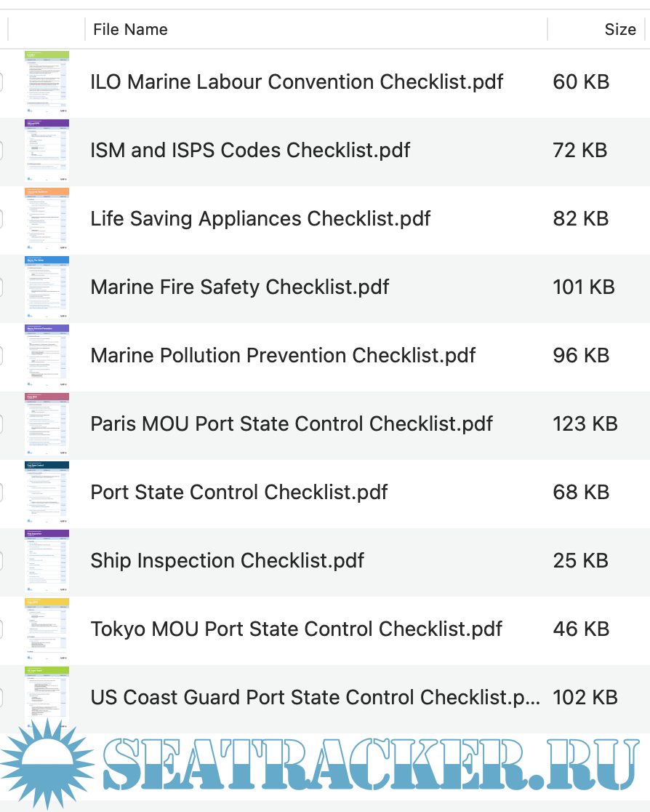Open Marine Fire Safety Checklist.pdf file name
Image resolution: width=650 pixels, height=812 pixels.
pos(239,287)
